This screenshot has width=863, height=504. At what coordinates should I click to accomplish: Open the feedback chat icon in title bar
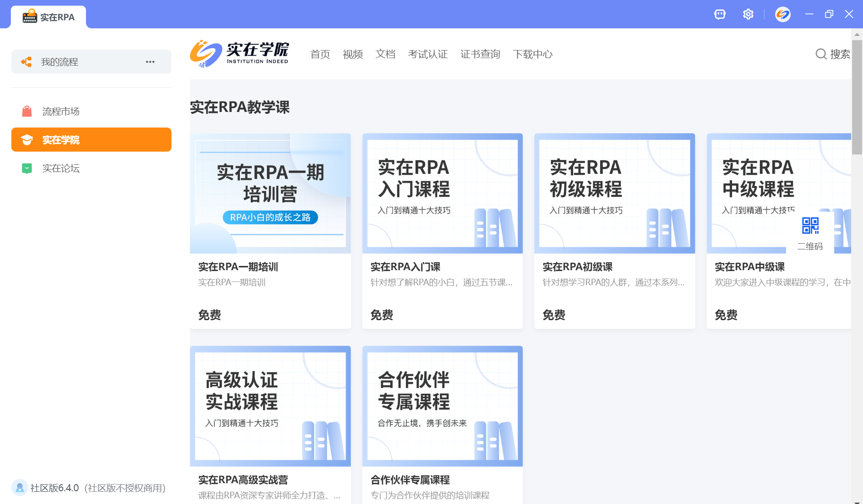(x=719, y=14)
